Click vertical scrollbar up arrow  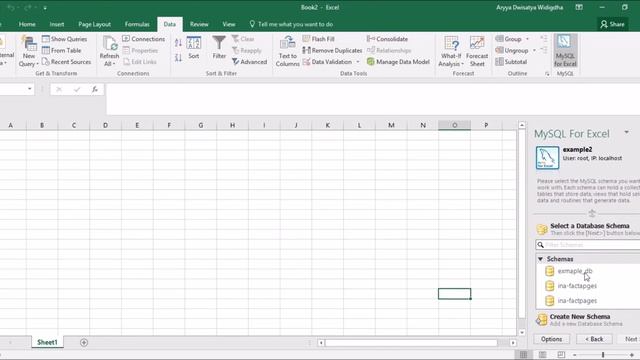pyautogui.click(x=522, y=125)
